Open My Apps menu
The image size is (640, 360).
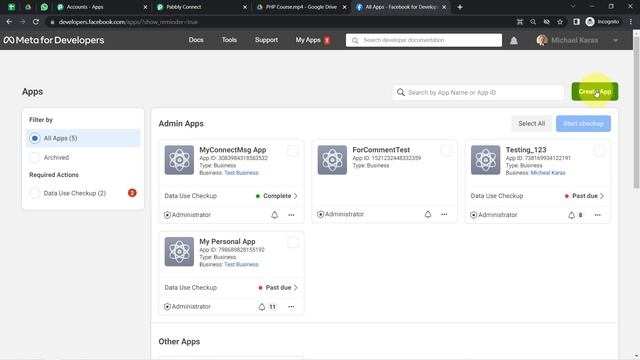pyautogui.click(x=308, y=40)
